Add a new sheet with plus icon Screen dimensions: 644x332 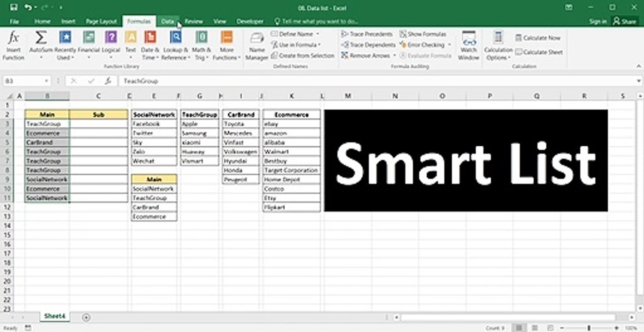click(x=86, y=317)
